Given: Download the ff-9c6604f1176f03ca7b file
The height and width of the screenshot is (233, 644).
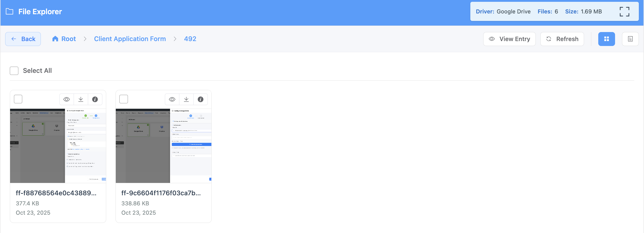Looking at the screenshot, I should click(x=186, y=99).
